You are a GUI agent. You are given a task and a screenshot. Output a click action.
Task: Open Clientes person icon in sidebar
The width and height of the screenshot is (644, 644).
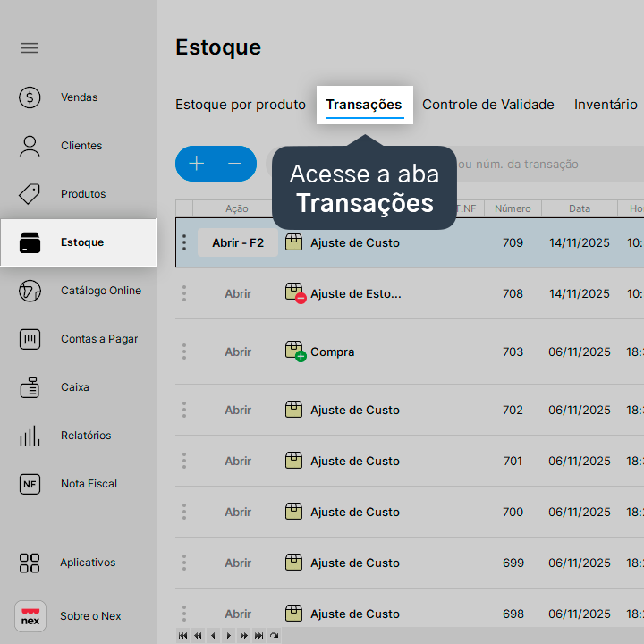(30, 146)
